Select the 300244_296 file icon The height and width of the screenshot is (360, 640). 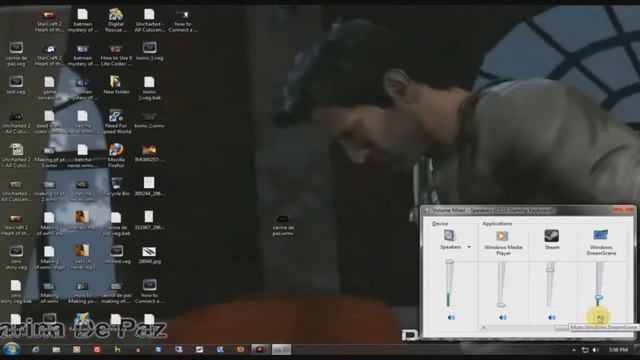coord(149,186)
